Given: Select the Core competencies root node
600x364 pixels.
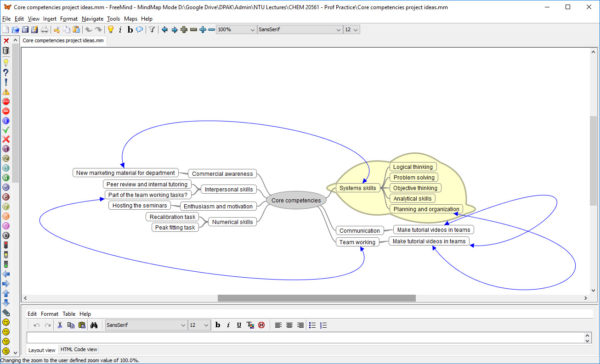Looking at the screenshot, I should [x=296, y=200].
